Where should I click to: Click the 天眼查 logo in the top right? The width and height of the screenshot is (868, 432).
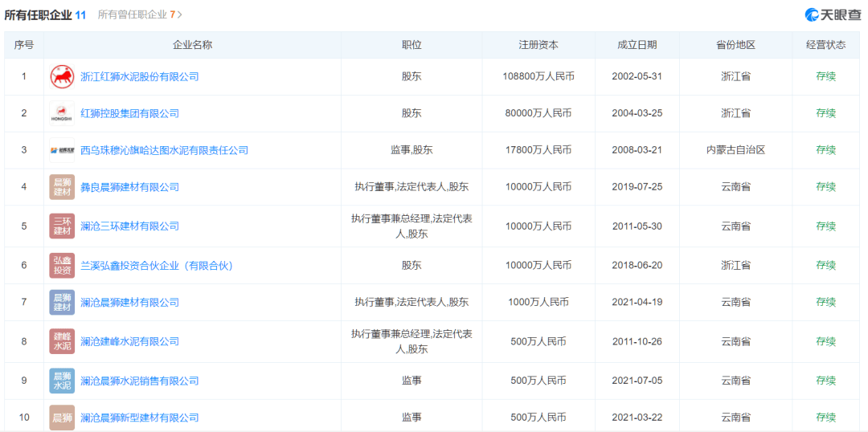833,14
